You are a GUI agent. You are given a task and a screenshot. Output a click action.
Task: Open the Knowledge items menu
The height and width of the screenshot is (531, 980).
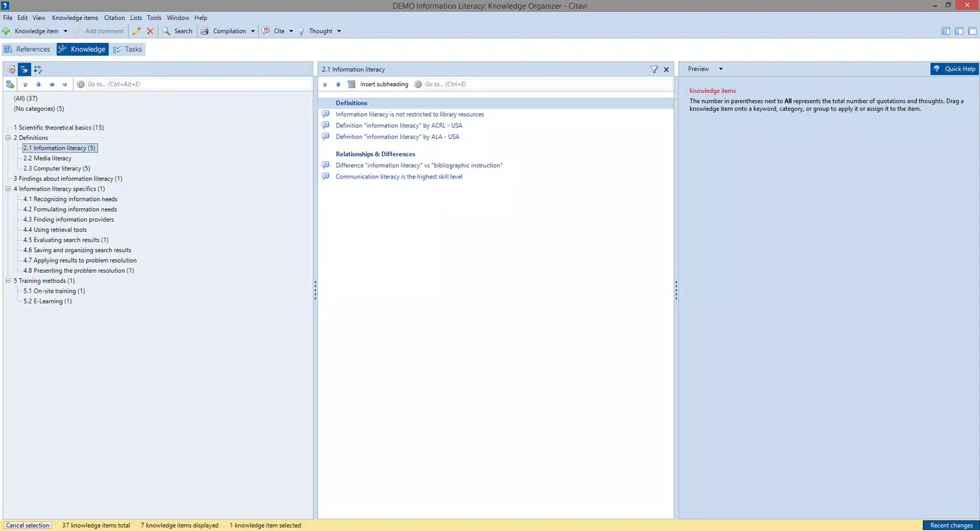click(x=75, y=18)
